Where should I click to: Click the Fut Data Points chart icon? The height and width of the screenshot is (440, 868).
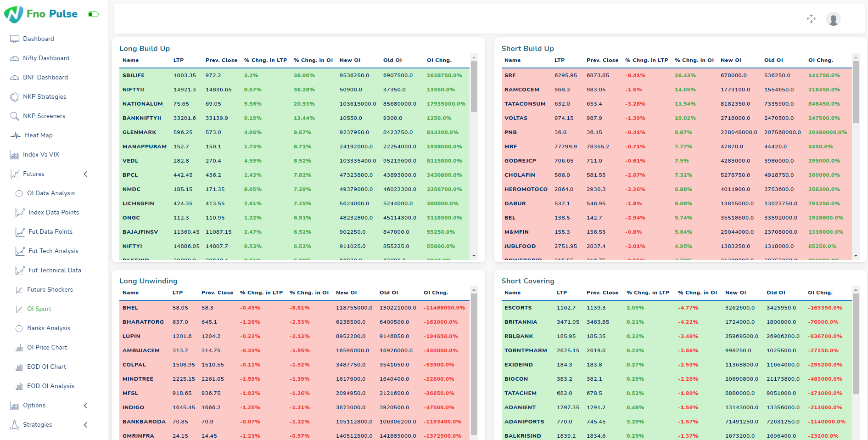[20, 232]
